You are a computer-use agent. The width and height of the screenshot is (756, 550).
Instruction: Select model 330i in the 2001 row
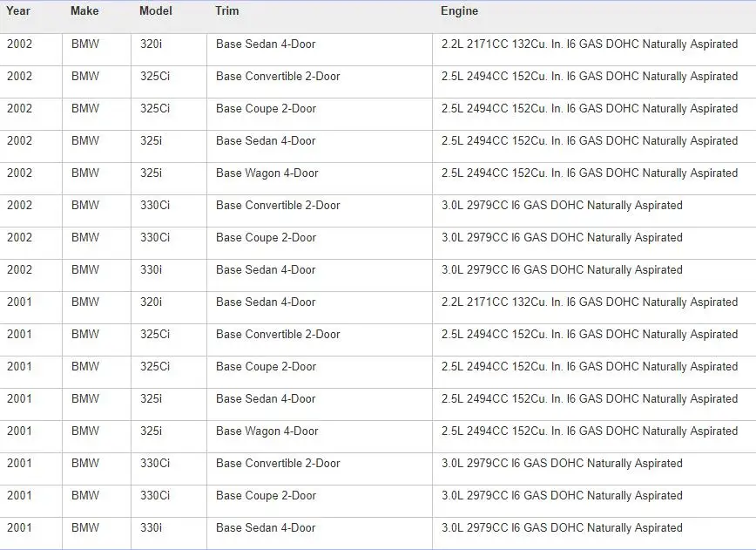pos(151,528)
